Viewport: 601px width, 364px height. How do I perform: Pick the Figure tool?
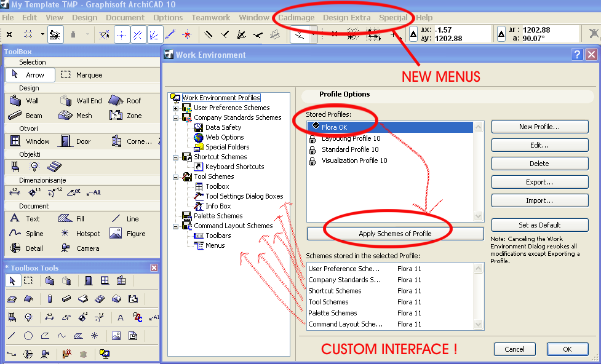click(x=127, y=234)
